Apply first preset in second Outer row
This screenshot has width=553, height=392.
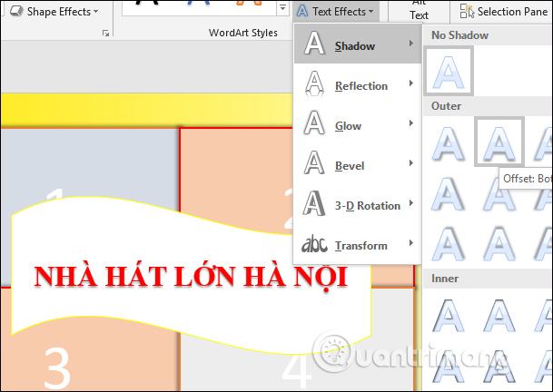[x=449, y=193]
